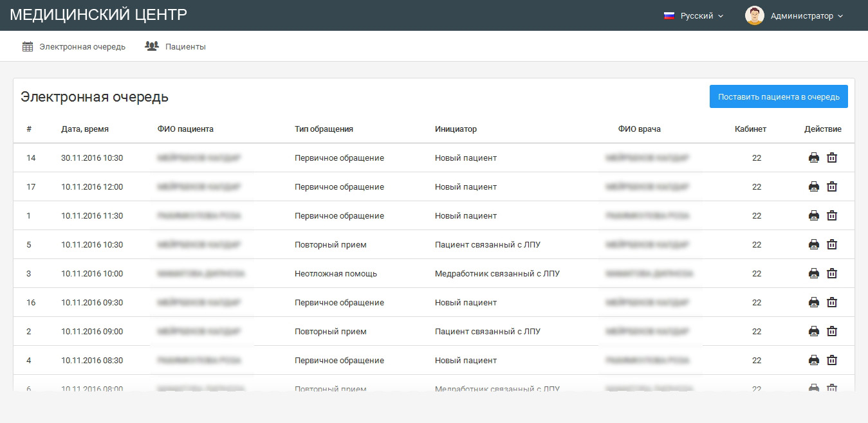868x423 pixels.
Task: Print the ticket for the 10.11.2016 11:30 entry
Action: coord(813,215)
